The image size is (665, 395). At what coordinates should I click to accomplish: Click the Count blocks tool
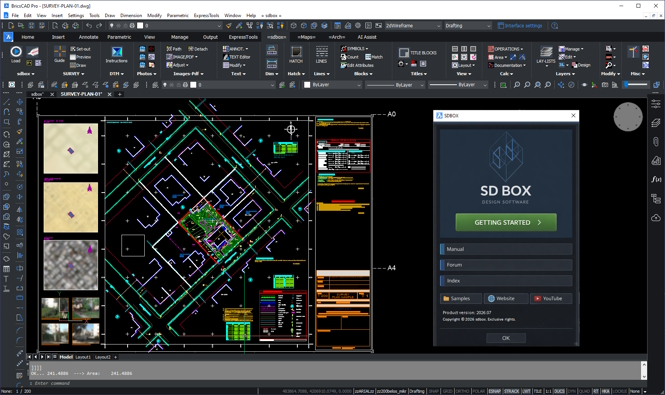[x=350, y=57]
